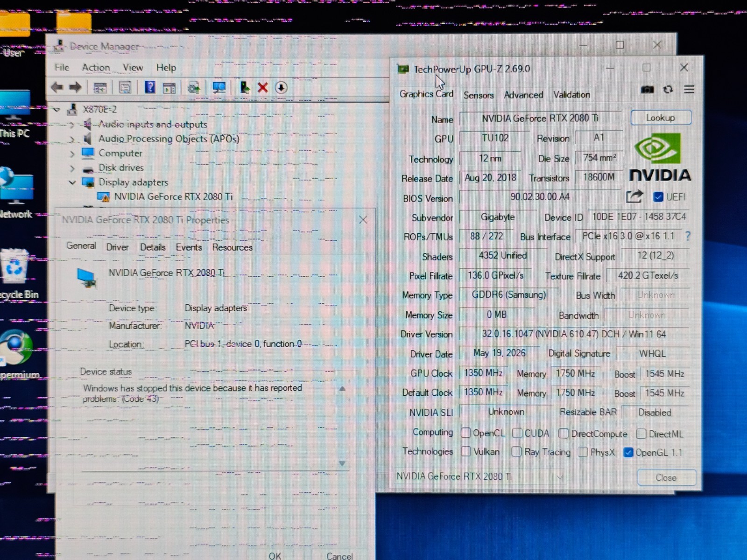747x560 pixels.
Task: Switch to the Driver tab in Properties dialog
Action: point(118,247)
